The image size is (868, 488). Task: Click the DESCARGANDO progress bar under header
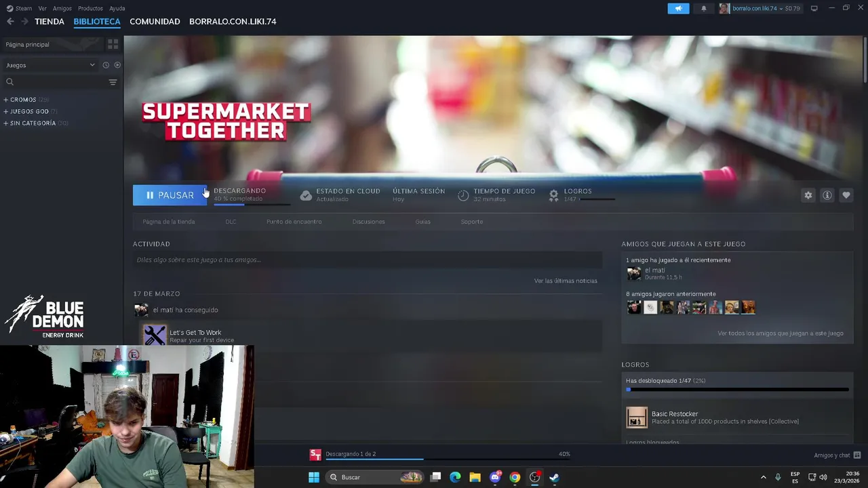coord(252,204)
